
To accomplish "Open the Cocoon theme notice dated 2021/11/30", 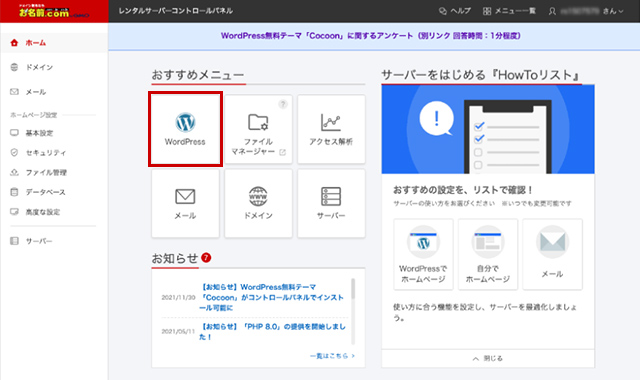I will tap(272, 297).
